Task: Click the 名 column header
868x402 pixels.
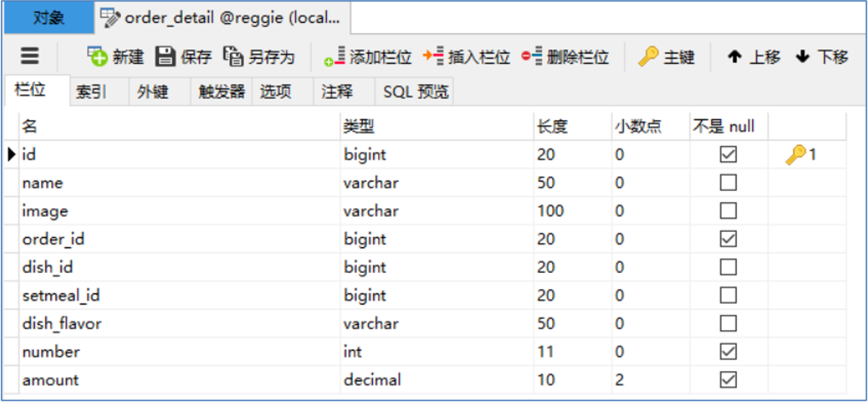Action: pos(179,126)
